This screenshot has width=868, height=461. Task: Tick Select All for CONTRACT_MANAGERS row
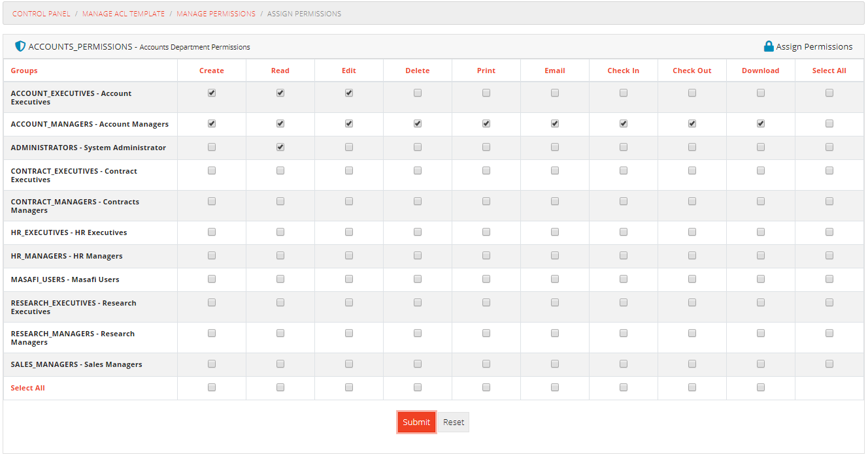tap(829, 202)
